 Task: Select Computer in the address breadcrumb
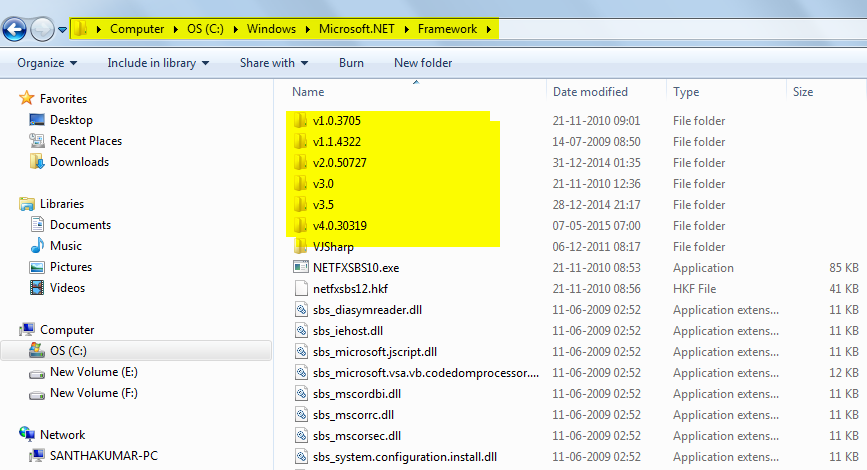pos(137,29)
